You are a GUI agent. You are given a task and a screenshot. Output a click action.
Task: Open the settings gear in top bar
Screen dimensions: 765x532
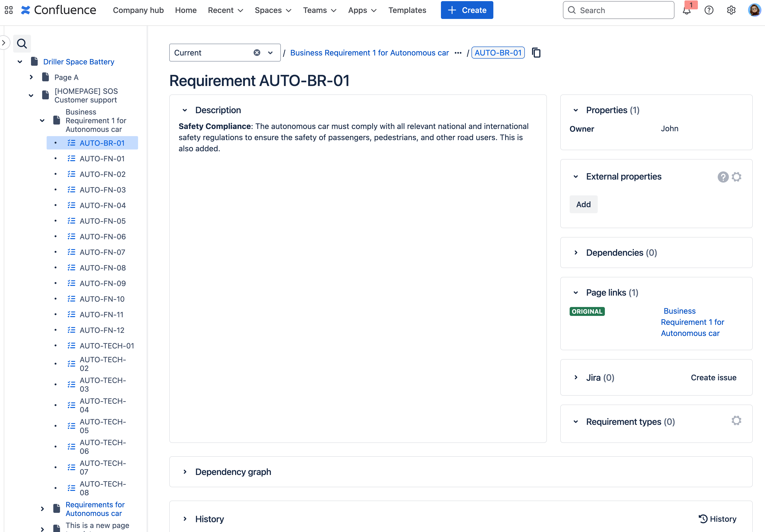pos(731,10)
